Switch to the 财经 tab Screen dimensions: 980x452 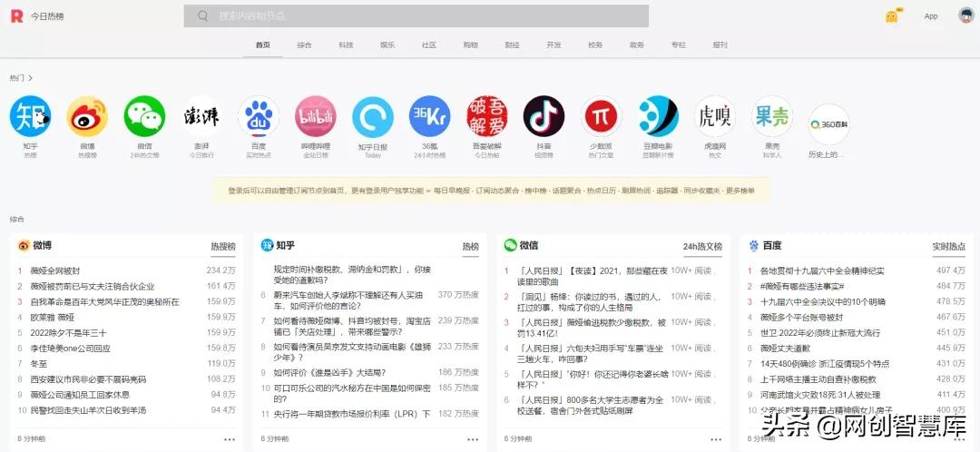(512, 45)
